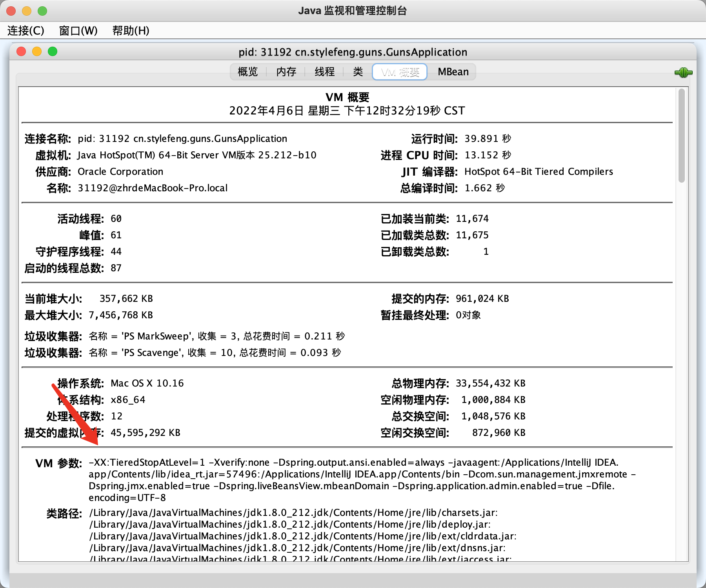Minimize the pid 31192 inner window
Screen dimensions: 706x588
[37, 51]
